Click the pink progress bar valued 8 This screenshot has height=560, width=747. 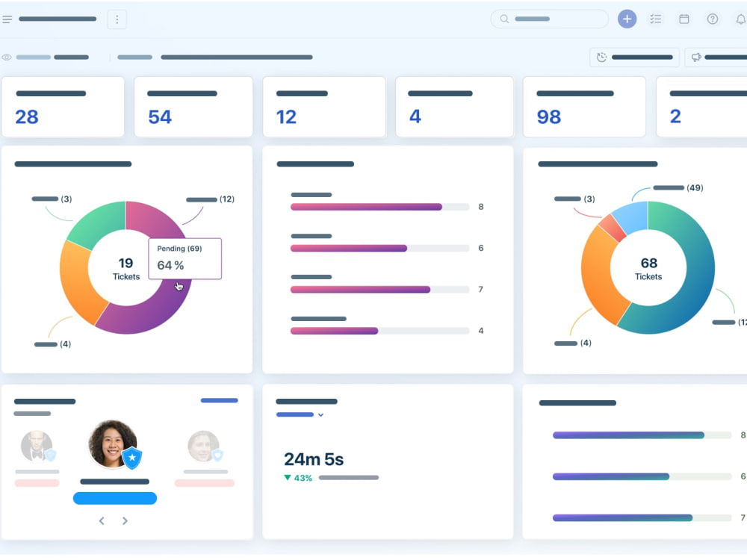tap(379, 207)
